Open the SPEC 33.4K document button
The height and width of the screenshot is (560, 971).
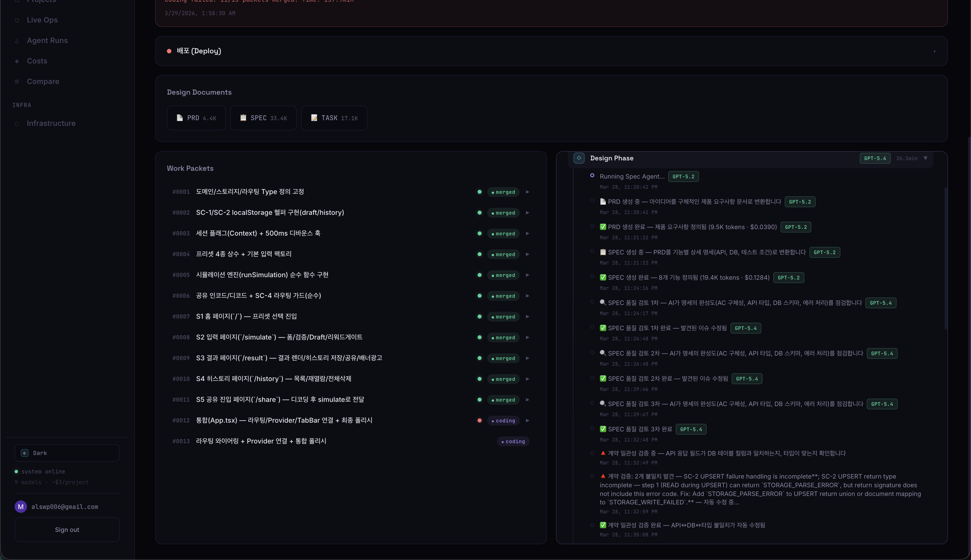pyautogui.click(x=264, y=118)
